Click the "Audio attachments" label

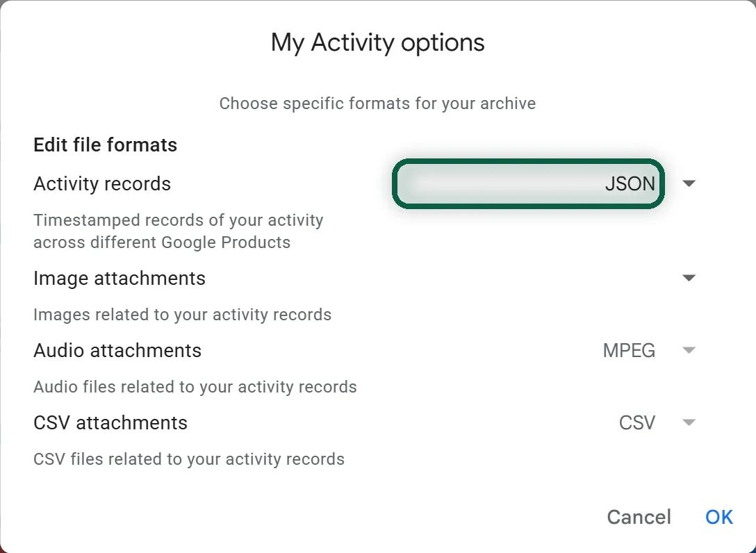click(x=117, y=351)
